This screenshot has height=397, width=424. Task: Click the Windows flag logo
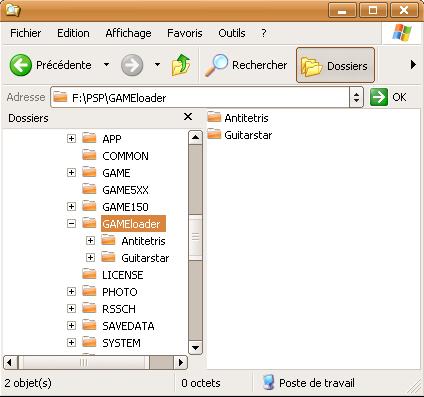402,33
